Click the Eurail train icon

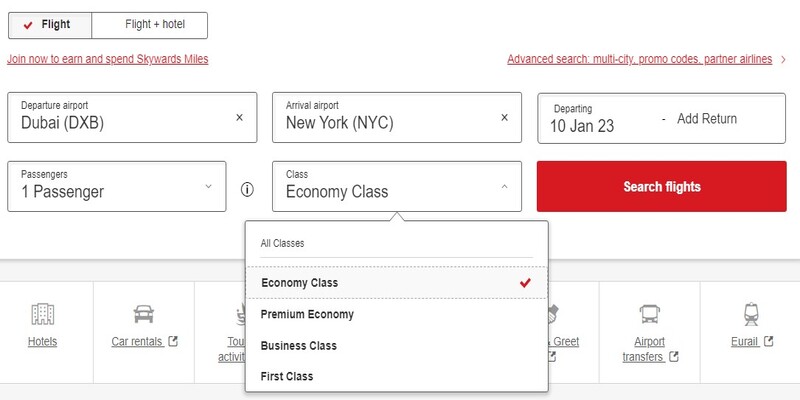[x=751, y=314]
